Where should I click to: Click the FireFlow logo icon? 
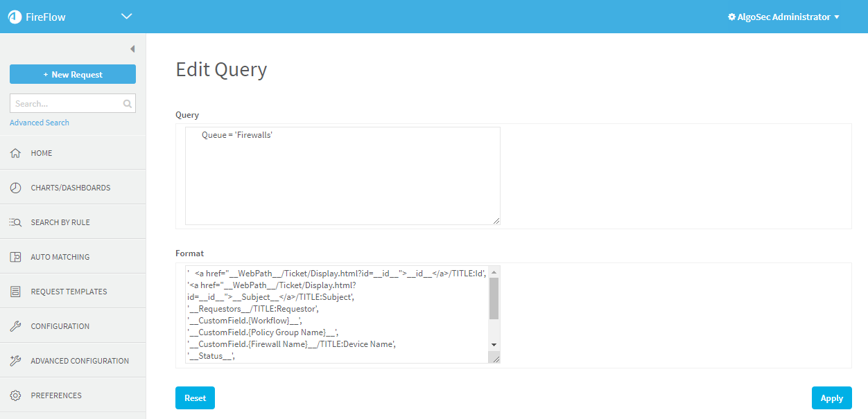pyautogui.click(x=15, y=17)
